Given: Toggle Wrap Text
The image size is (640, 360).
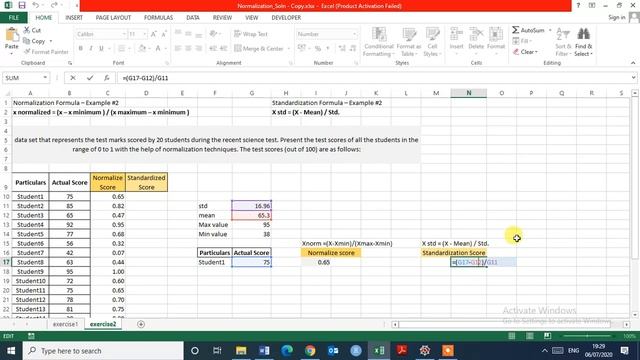Looking at the screenshot, I should point(251,34).
